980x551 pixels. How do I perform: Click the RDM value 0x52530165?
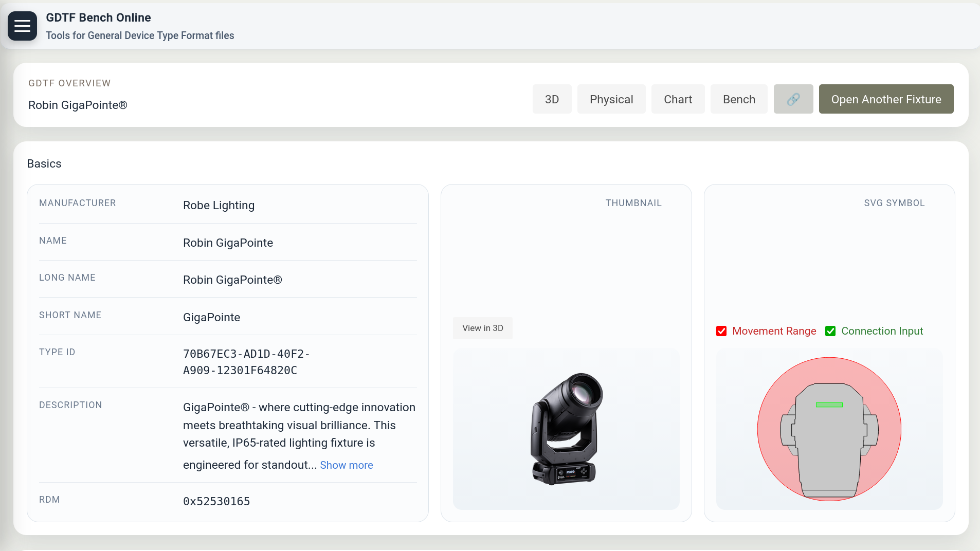click(216, 501)
